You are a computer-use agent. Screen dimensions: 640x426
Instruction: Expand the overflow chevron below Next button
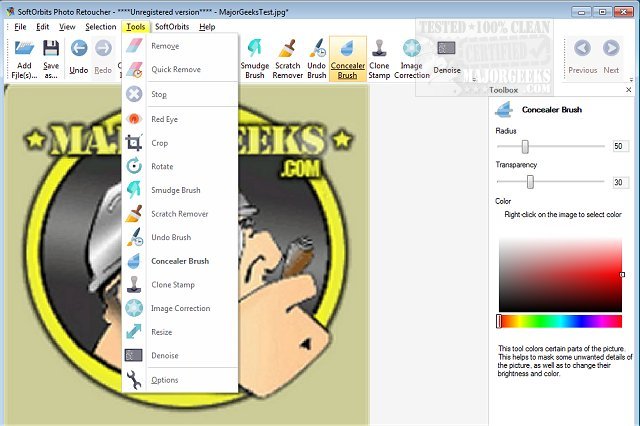click(631, 80)
